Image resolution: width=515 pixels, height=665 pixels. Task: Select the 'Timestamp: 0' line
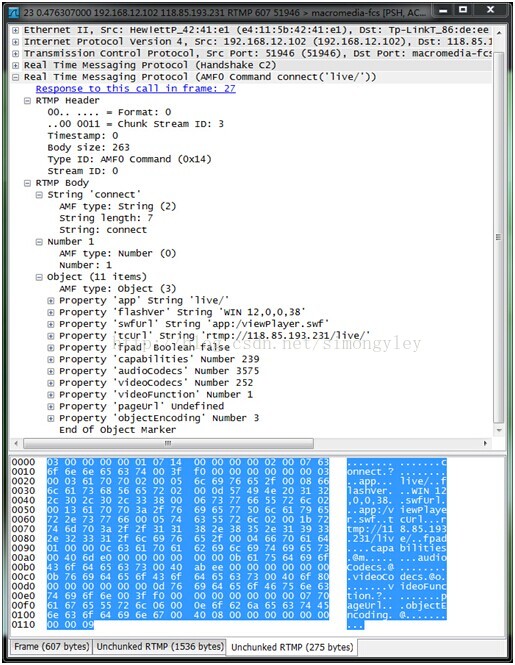[x=83, y=136]
